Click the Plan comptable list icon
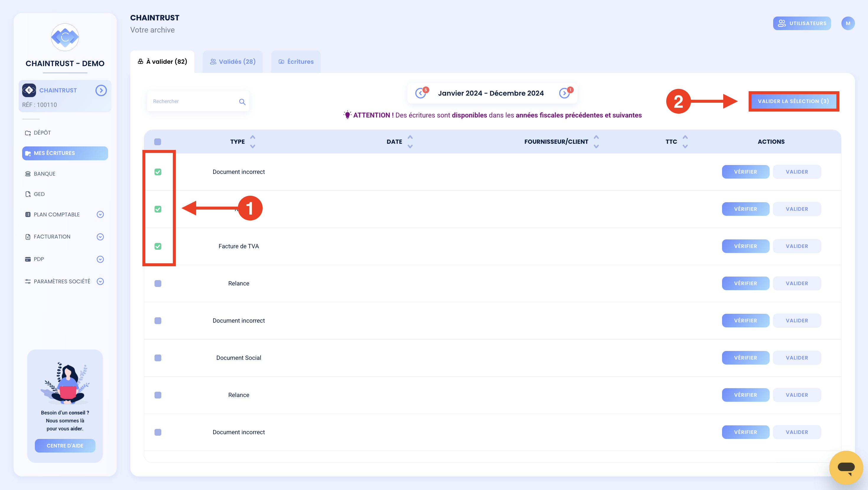 click(x=28, y=215)
